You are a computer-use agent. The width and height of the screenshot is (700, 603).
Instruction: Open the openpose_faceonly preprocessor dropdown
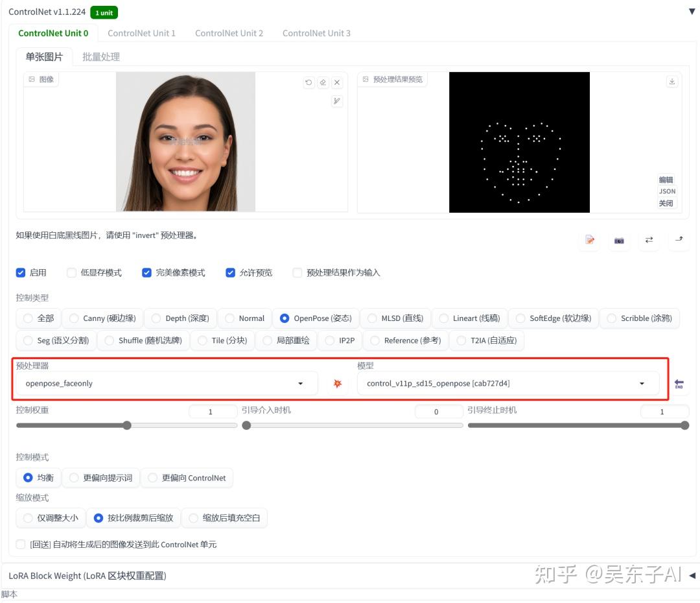[x=164, y=383]
